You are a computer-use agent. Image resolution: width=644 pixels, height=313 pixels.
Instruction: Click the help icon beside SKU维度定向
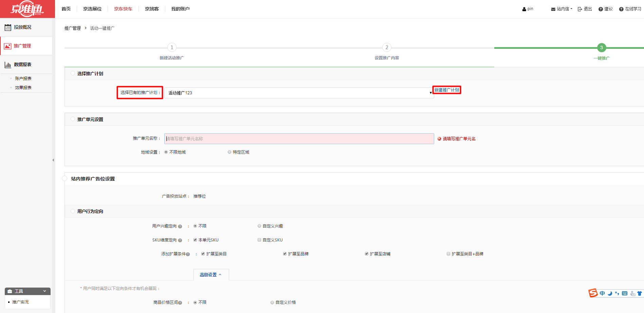(x=180, y=240)
